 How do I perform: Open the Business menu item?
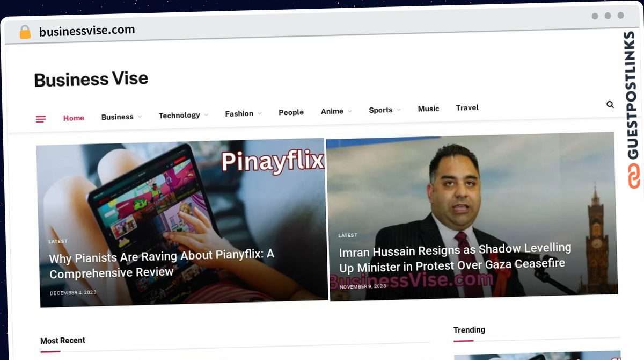tap(117, 117)
